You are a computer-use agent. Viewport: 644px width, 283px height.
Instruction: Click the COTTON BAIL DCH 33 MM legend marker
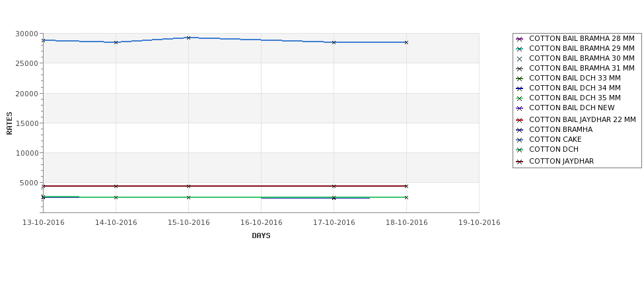[519, 79]
